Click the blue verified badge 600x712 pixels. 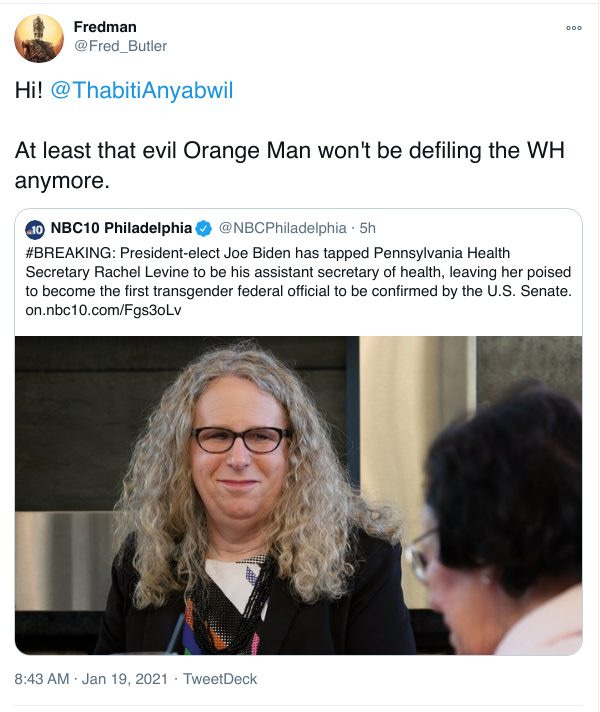203,228
